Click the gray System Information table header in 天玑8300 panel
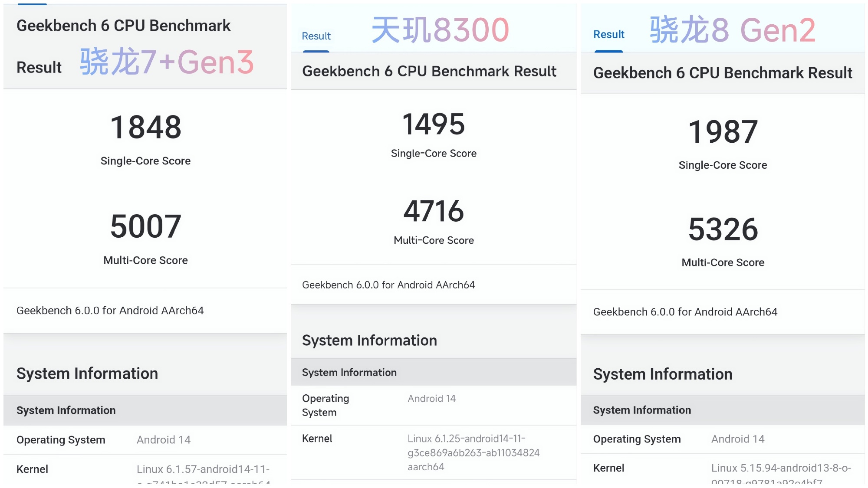 click(434, 372)
